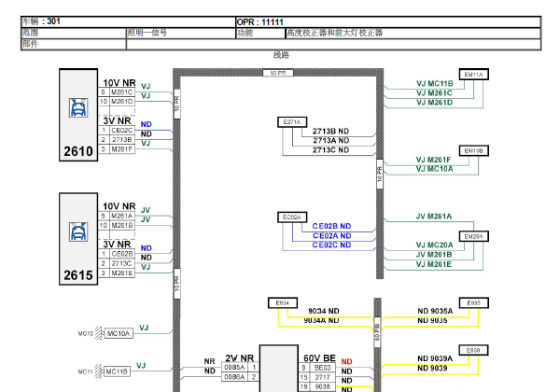
Task: Click splice box E939
Action: 473,350
